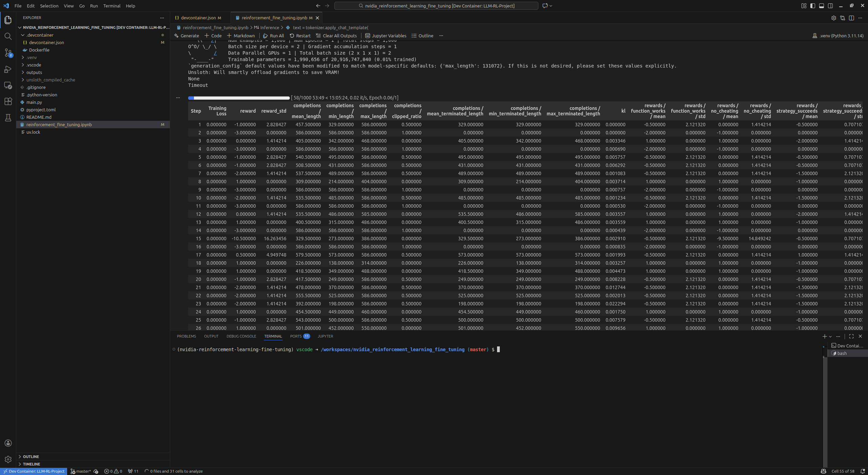Click the Manage gear icon
Screen dimensions: 868x475
[x=8, y=459]
